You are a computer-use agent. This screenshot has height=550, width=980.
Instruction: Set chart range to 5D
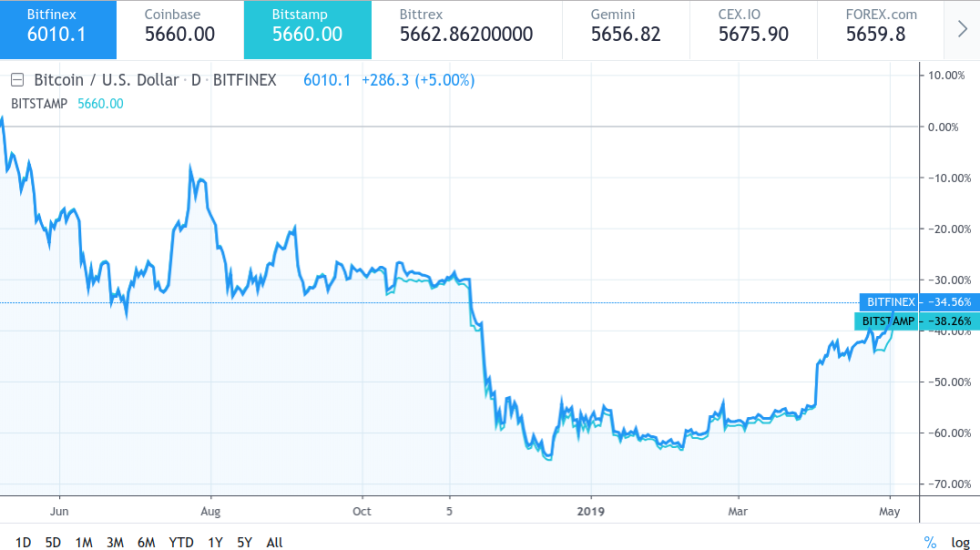(x=53, y=542)
